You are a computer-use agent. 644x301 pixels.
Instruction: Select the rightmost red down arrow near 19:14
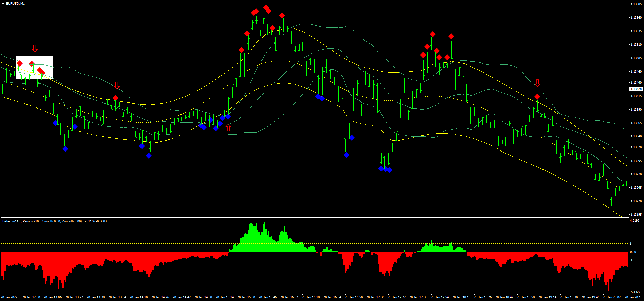pos(537,83)
